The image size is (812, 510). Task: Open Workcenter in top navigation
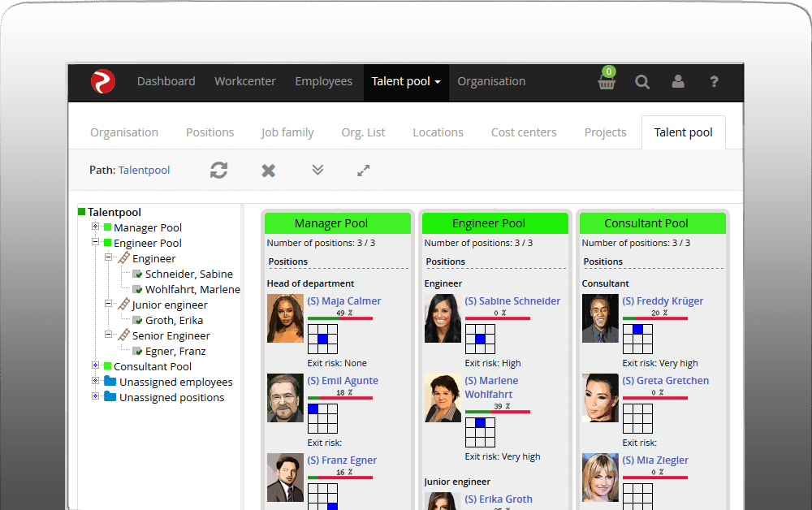click(x=245, y=81)
